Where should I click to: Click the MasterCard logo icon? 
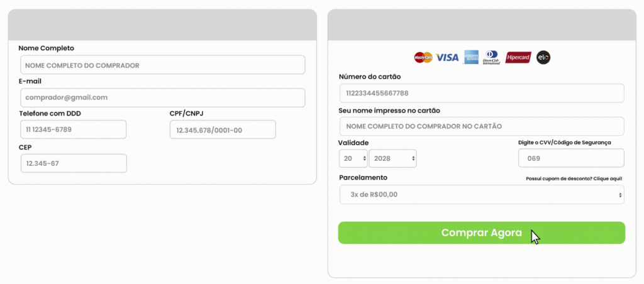coord(423,58)
